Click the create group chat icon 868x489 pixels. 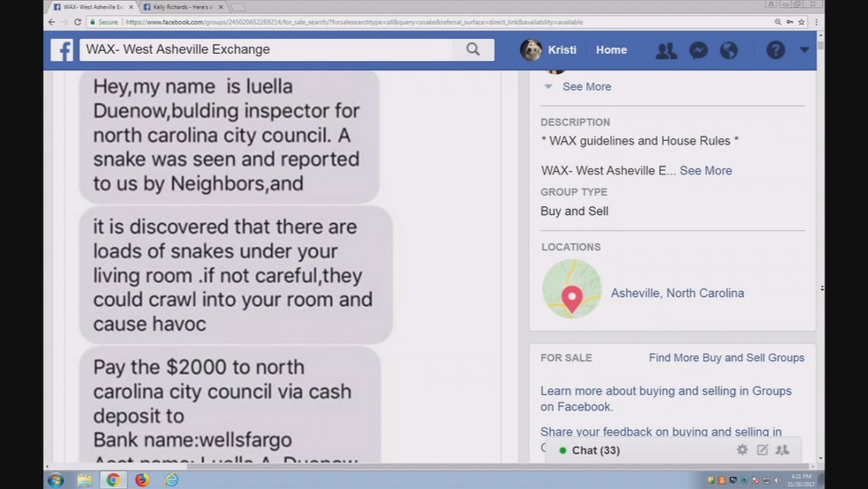(783, 449)
